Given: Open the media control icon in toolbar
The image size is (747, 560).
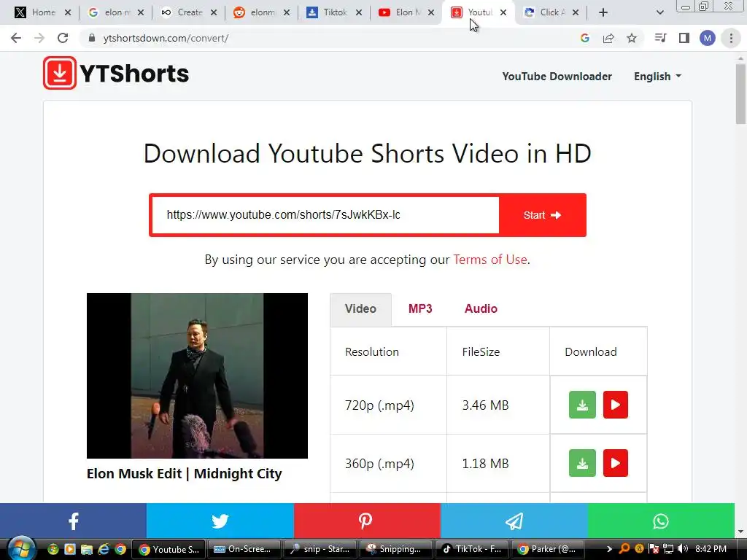Looking at the screenshot, I should (x=661, y=38).
